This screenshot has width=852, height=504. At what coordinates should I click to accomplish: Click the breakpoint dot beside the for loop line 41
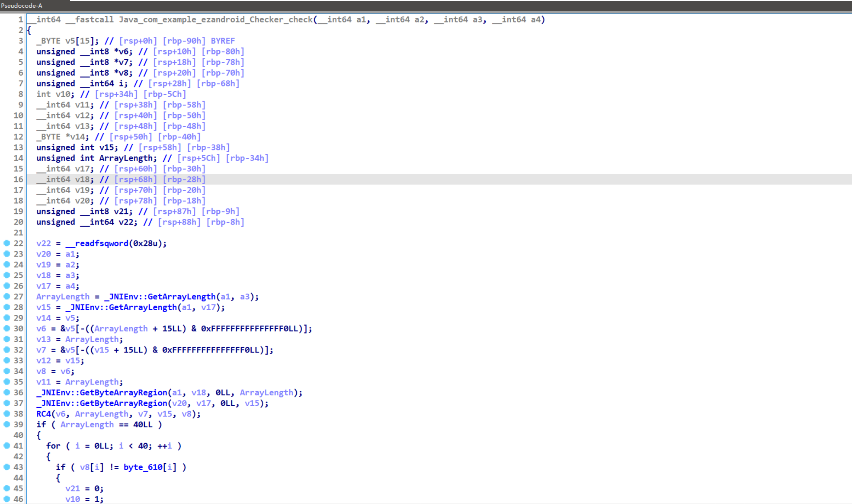(8, 446)
